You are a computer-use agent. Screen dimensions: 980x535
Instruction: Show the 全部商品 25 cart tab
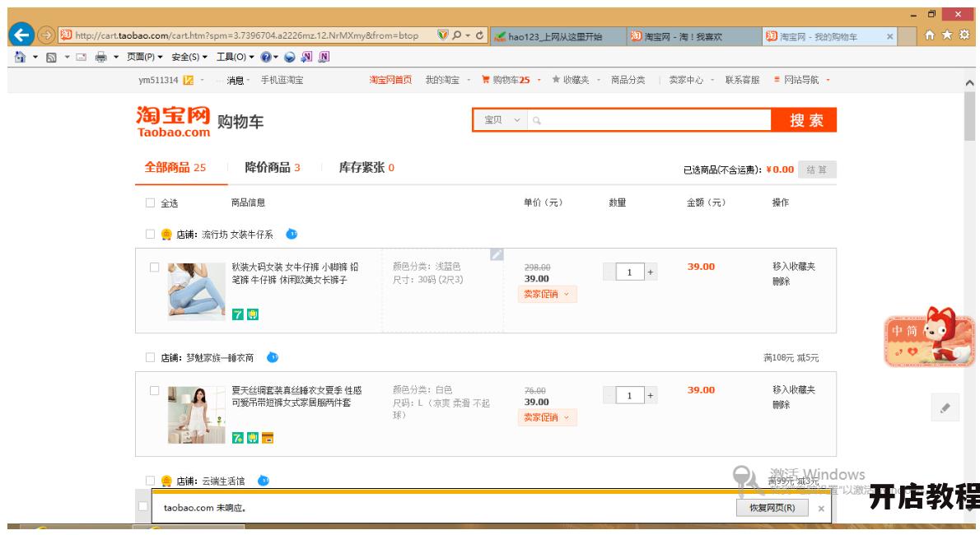click(x=175, y=168)
